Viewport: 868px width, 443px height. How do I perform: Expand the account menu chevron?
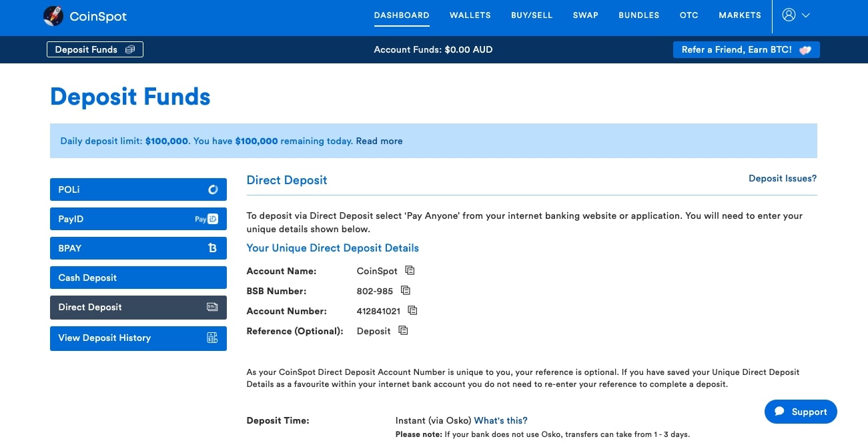point(805,15)
